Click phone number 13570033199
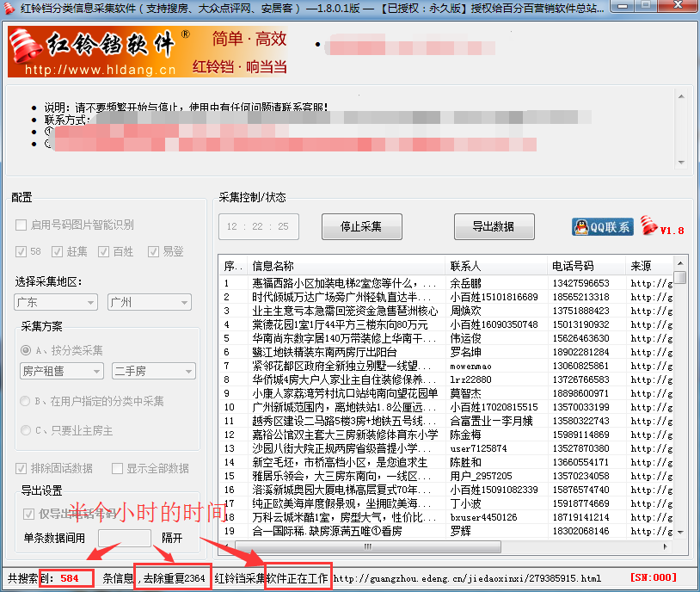The image size is (700, 592). [580, 408]
